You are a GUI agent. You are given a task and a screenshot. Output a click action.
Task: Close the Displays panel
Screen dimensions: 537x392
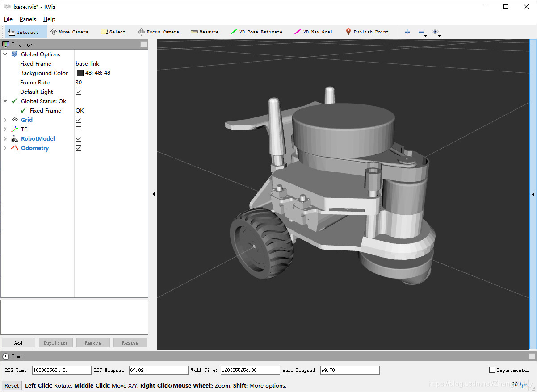click(x=143, y=44)
